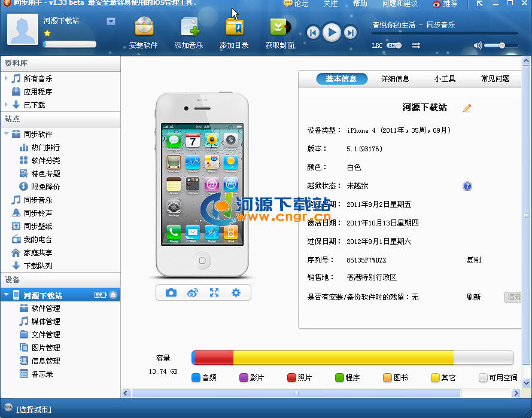Switch to the 详细信息 tab
Screen dimensions: 532x418
click(395, 79)
